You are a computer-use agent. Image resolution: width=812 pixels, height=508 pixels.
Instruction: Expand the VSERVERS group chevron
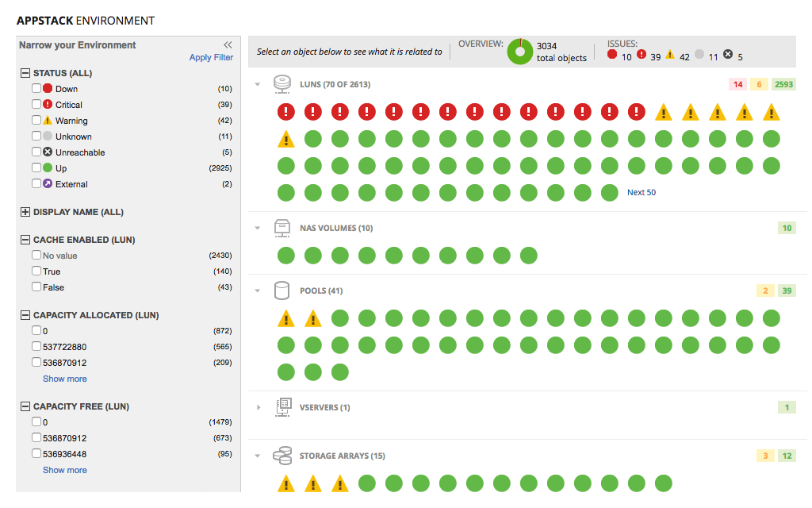[x=257, y=406]
